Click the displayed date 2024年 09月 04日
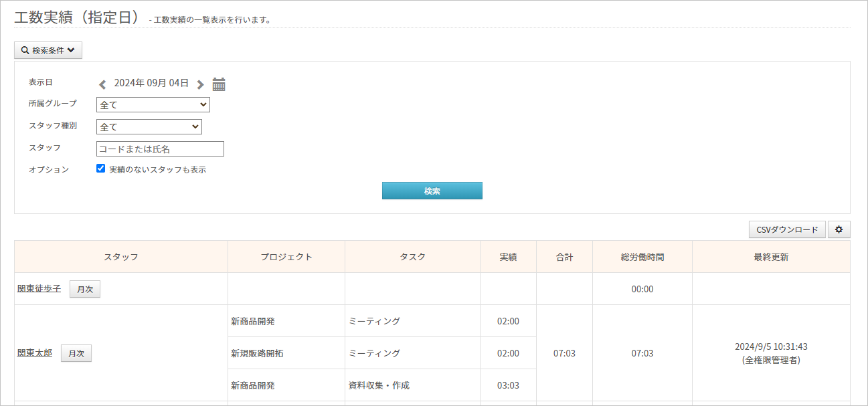Viewport: 868px width, 406px height. 151,84
